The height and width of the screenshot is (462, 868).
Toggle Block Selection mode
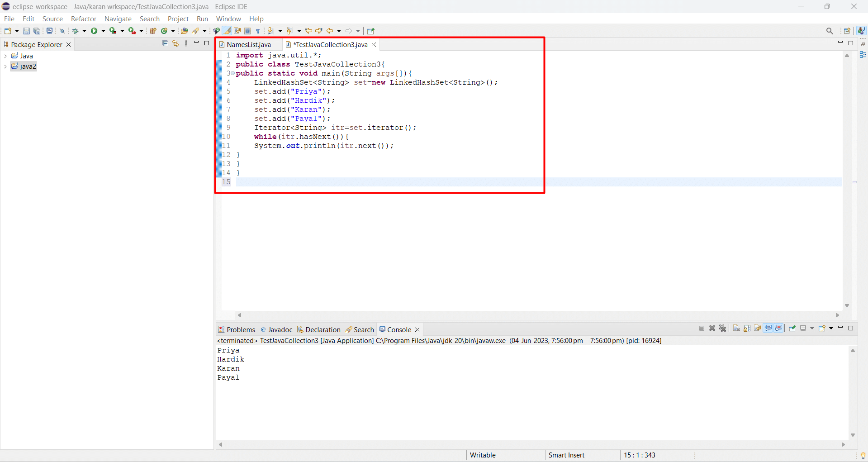247,31
